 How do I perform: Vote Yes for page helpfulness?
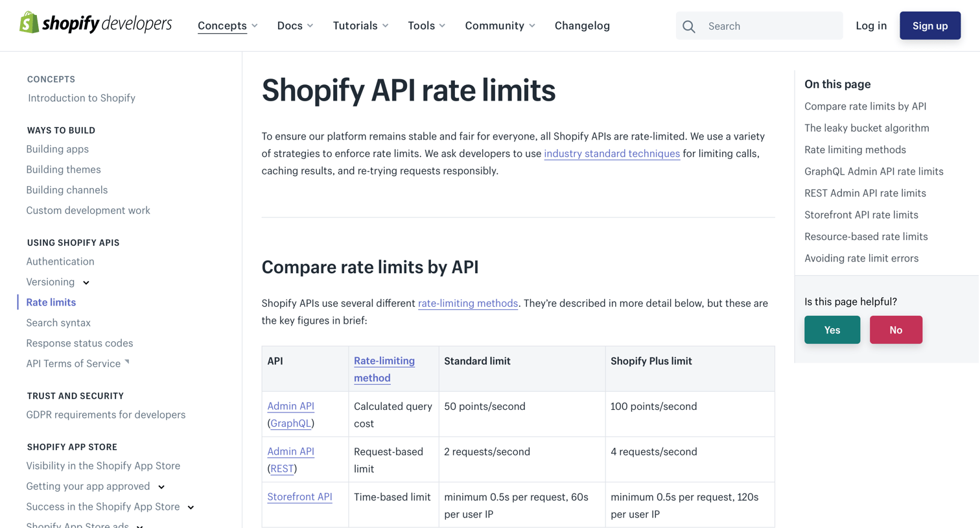point(832,330)
